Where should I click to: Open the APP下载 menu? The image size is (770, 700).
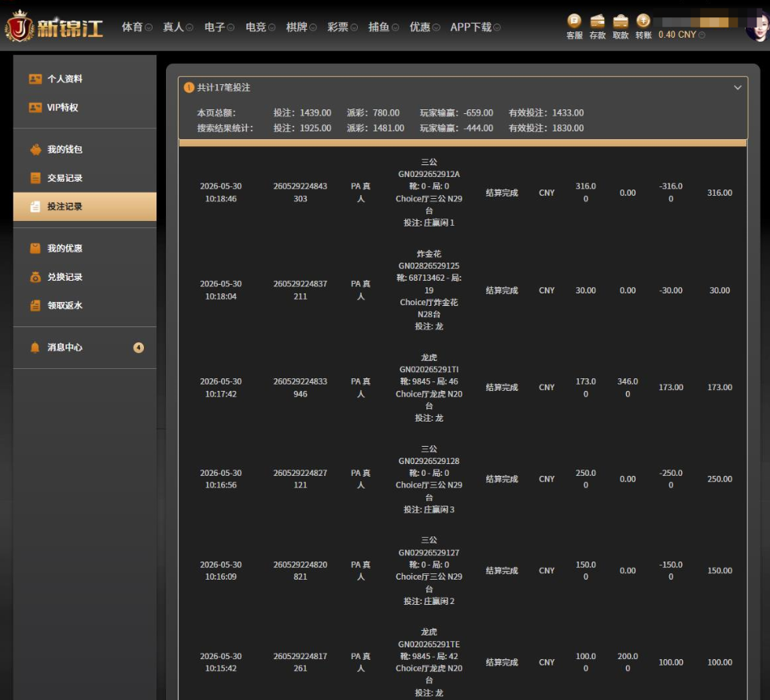(x=475, y=27)
